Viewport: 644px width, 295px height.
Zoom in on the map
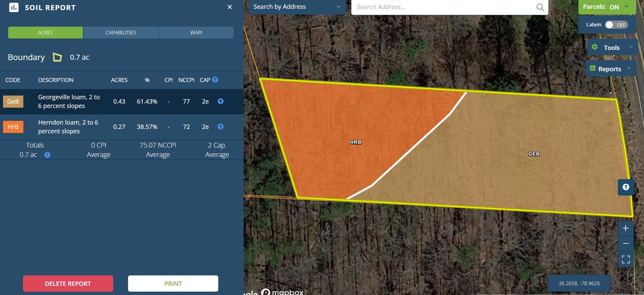pyautogui.click(x=625, y=229)
